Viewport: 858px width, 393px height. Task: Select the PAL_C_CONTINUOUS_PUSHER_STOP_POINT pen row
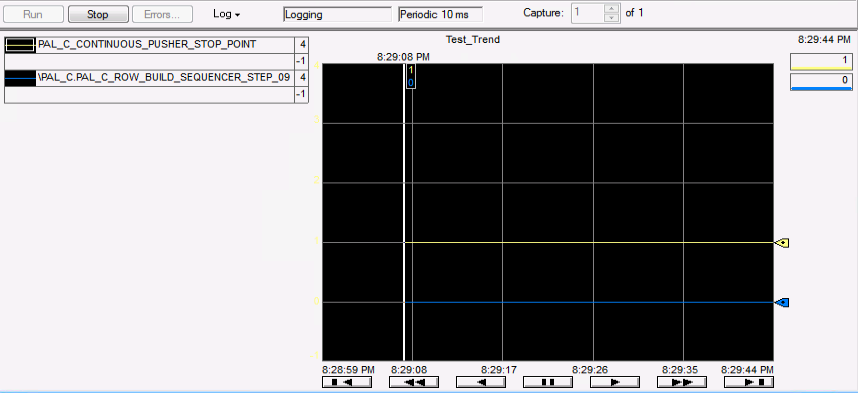(156, 44)
